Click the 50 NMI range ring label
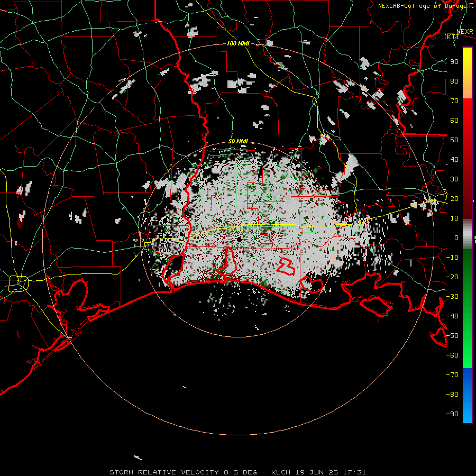The image size is (476, 476). point(238,141)
